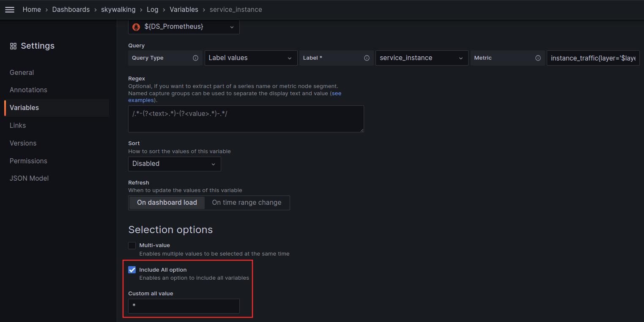Open the hamburger navigation menu
The image size is (644, 322).
pyautogui.click(x=9, y=9)
